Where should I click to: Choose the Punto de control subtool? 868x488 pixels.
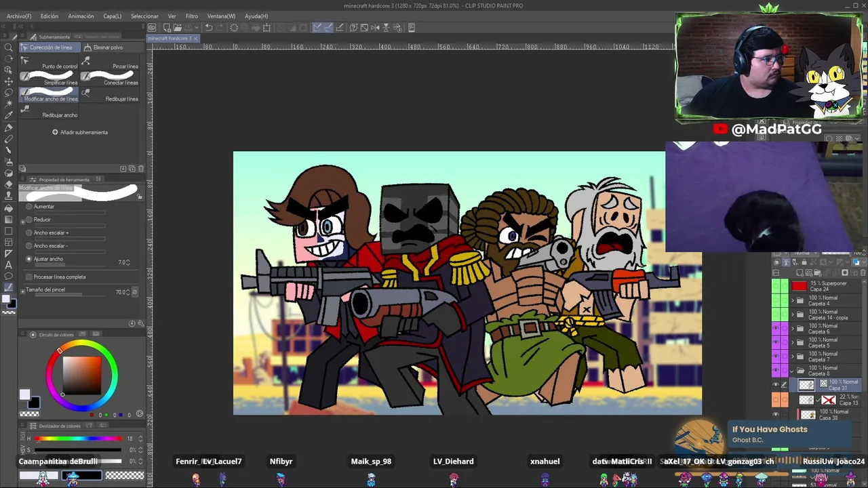click(49, 62)
